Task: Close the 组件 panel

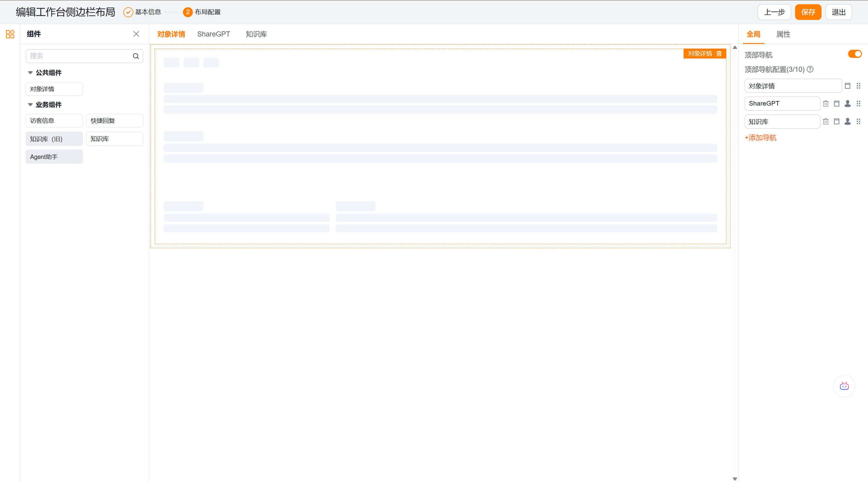Action: point(136,34)
